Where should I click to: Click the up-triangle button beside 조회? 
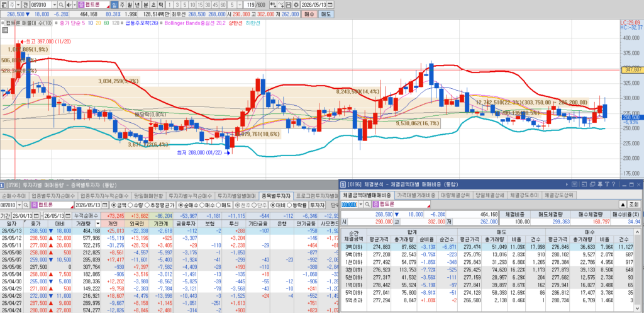(x=623, y=205)
